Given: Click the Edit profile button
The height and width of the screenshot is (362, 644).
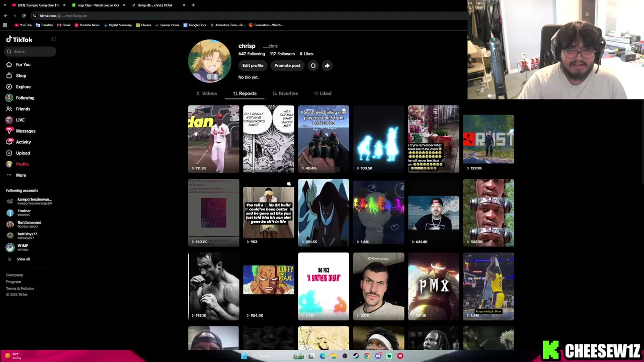Looking at the screenshot, I should (x=253, y=65).
